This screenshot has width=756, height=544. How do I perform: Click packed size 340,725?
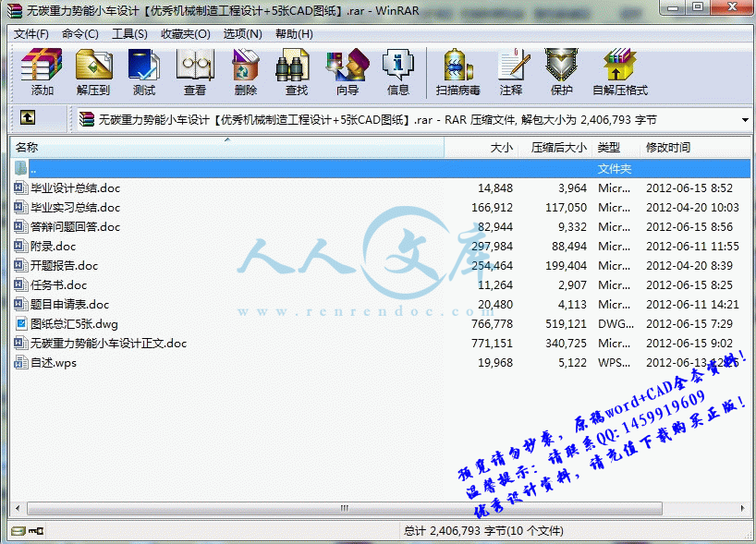(566, 343)
